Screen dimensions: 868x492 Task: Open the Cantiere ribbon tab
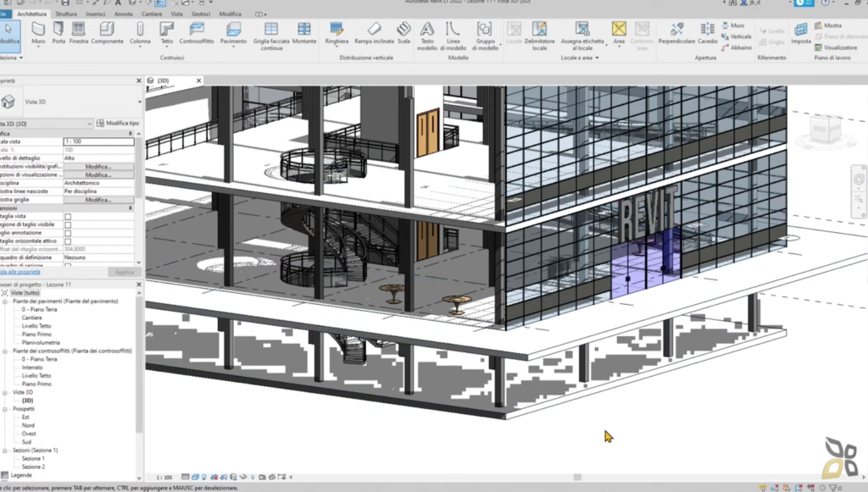point(151,14)
